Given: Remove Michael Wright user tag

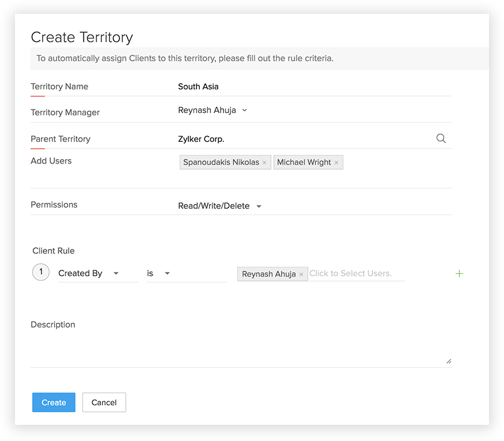Looking at the screenshot, I should point(336,163).
